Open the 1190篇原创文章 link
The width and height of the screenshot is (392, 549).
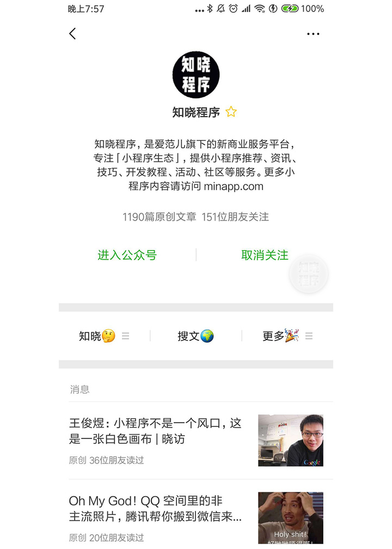tap(159, 217)
